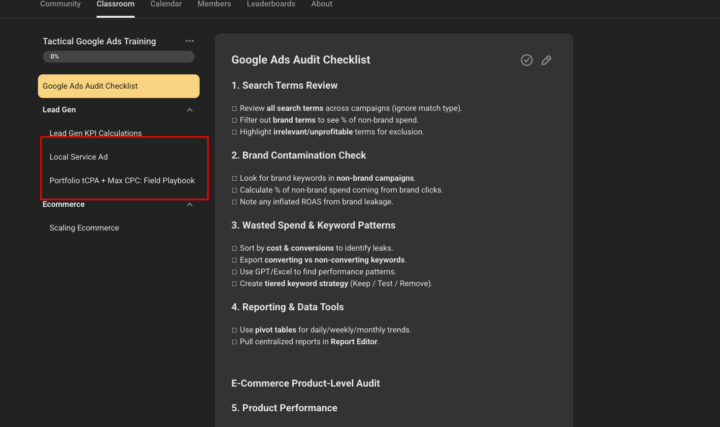Viewport: 720px width, 427px height.
Task: Open the Scaling Ecommerce lesson
Action: click(84, 228)
